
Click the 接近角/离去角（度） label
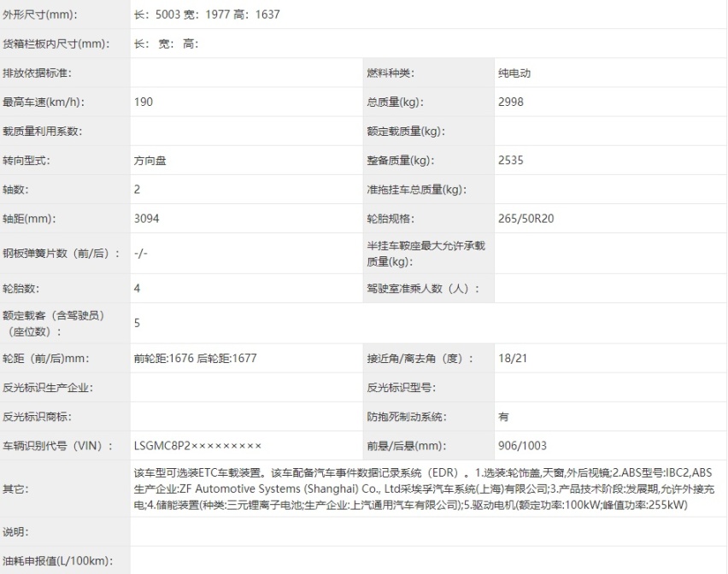420,358
